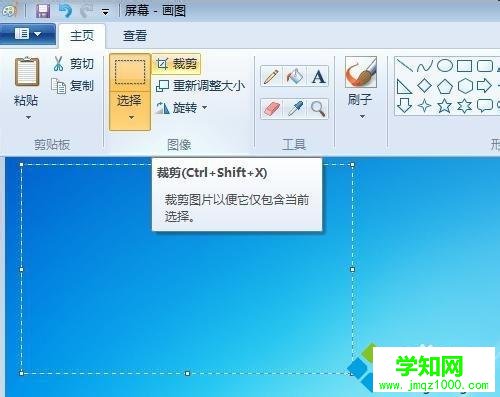The image size is (500, 397).
Task: Expand the 刷子 brushes dropdown arrow
Action: tap(362, 117)
